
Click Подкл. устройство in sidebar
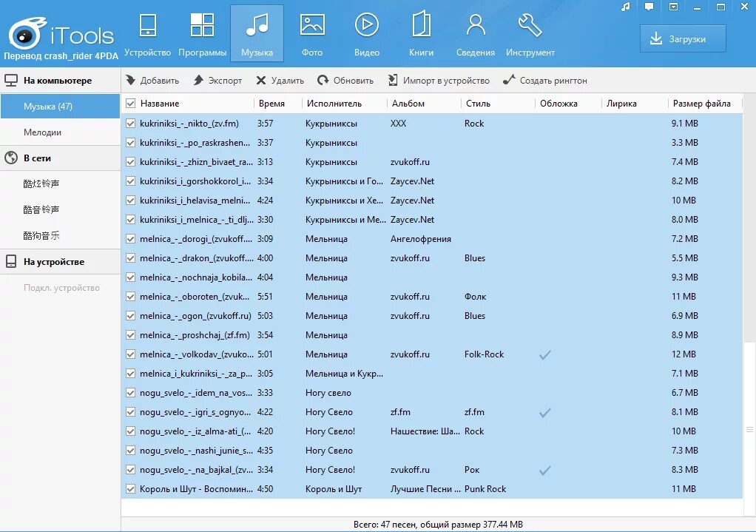click(x=61, y=288)
